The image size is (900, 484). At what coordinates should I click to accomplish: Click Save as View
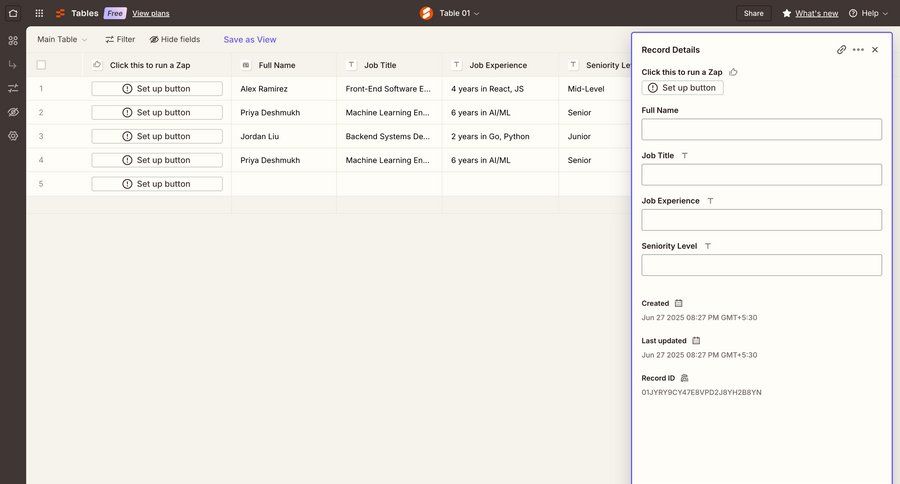click(250, 40)
